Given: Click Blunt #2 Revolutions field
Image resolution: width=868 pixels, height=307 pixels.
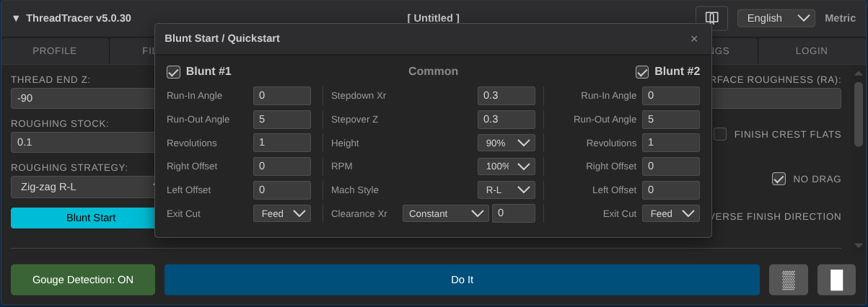Looking at the screenshot, I should tap(671, 143).
